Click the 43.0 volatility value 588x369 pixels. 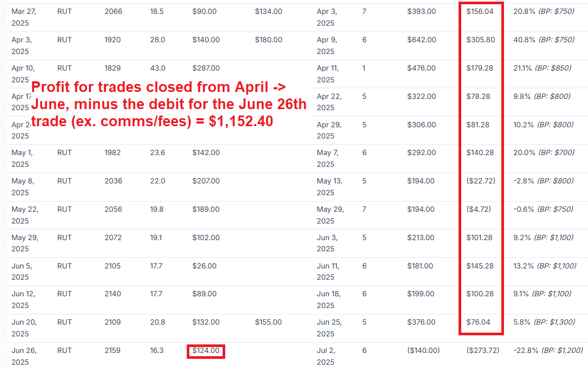157,68
